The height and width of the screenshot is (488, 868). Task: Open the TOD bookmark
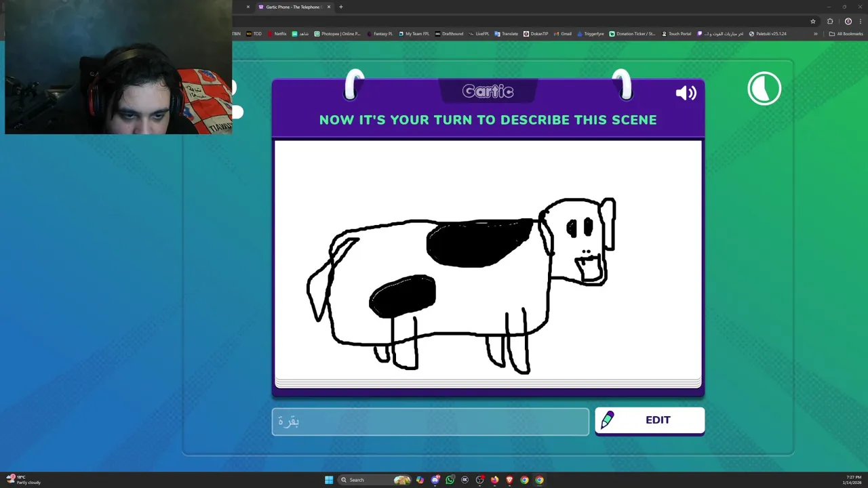(x=254, y=34)
